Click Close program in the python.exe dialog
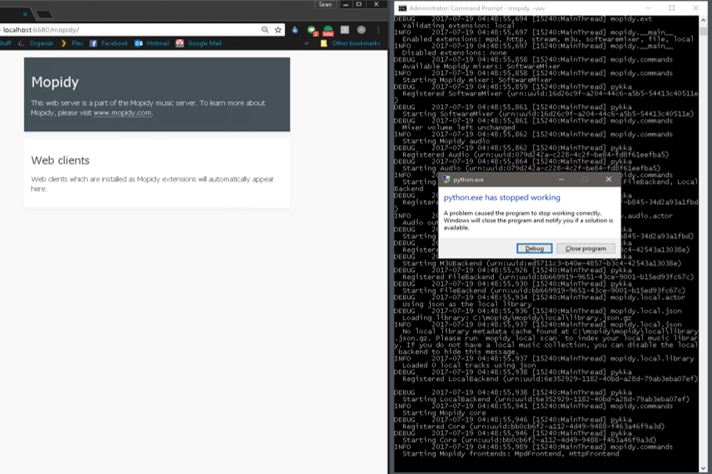This screenshot has height=474, width=712. click(x=585, y=248)
